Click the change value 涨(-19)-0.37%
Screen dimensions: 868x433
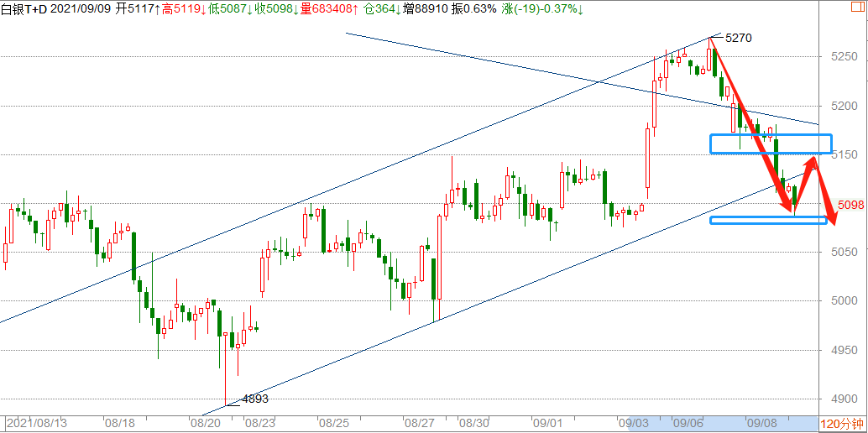542,9
